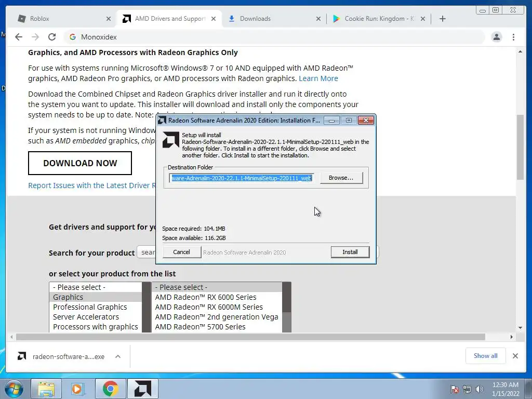The width and height of the screenshot is (532, 399).
Task: Choose AMD Radeon 5700 Series
Action: [x=217, y=326]
